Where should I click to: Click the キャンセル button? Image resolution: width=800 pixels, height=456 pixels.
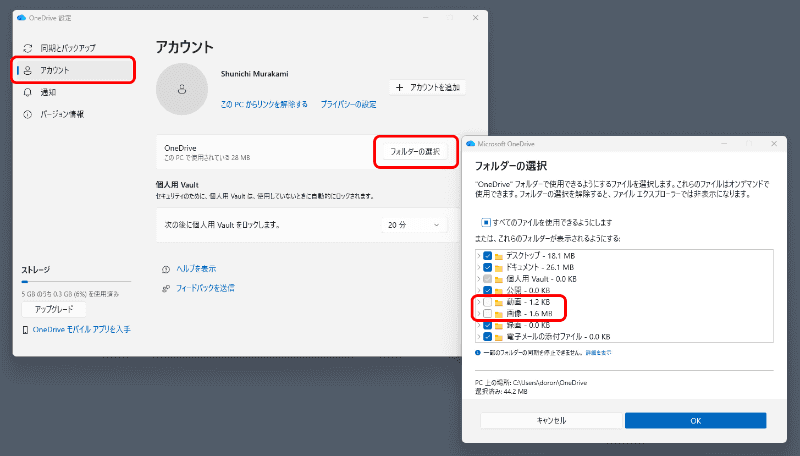pos(551,421)
